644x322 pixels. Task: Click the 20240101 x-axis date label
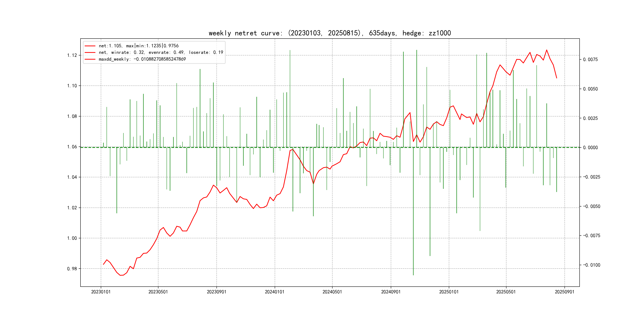coord(274,292)
